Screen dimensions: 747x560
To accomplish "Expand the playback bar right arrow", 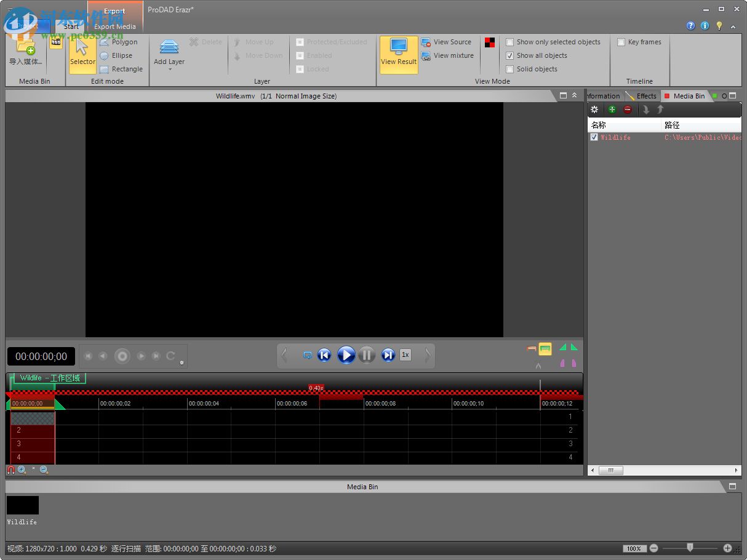I will coord(427,355).
